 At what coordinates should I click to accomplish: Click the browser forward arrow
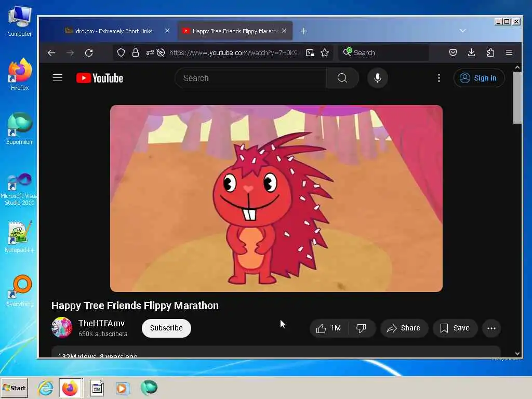[70, 53]
